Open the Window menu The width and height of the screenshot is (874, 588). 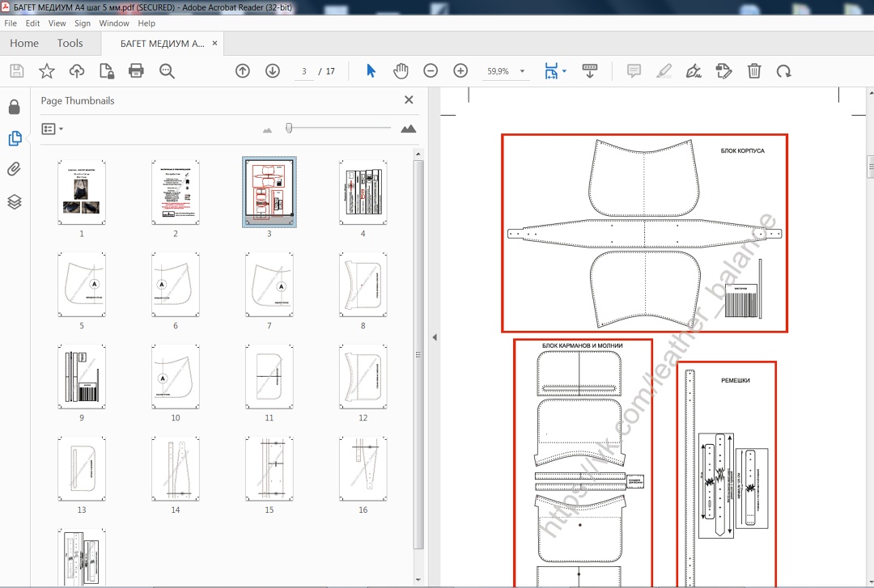click(114, 23)
